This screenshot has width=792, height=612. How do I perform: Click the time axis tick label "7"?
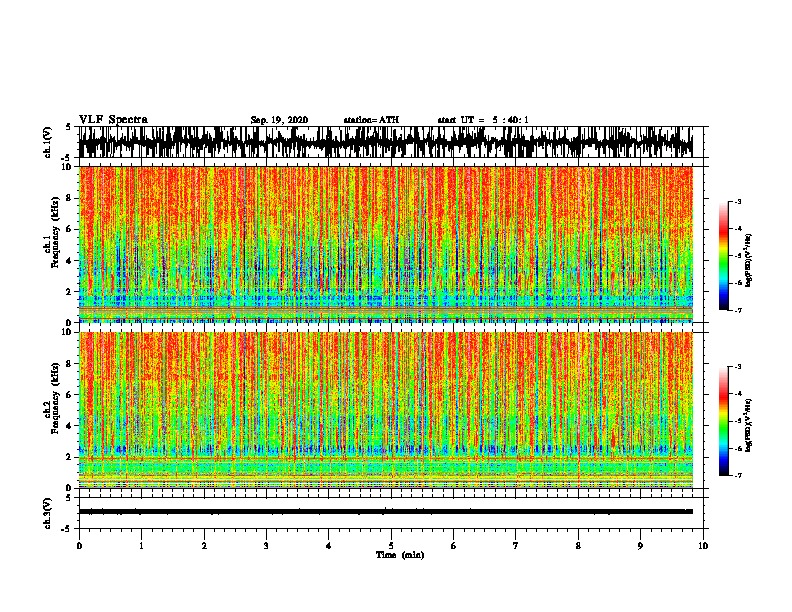click(516, 546)
